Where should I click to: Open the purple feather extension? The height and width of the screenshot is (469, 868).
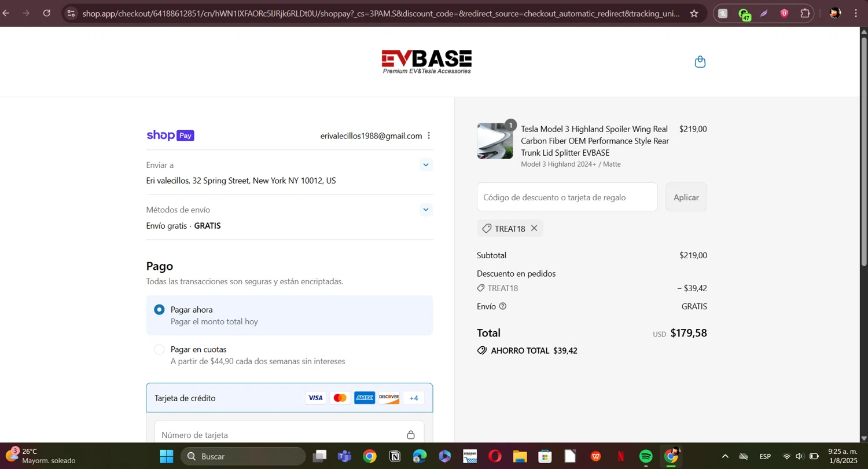point(764,13)
